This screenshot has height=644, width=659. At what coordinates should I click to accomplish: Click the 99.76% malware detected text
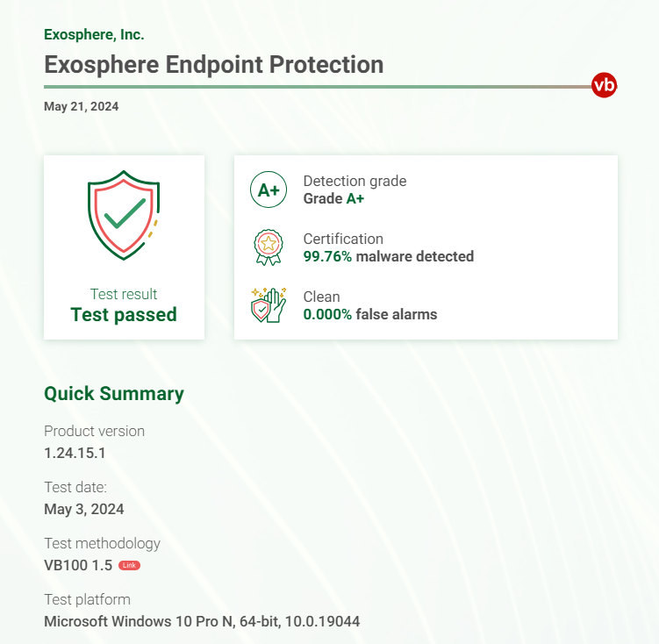click(x=389, y=256)
